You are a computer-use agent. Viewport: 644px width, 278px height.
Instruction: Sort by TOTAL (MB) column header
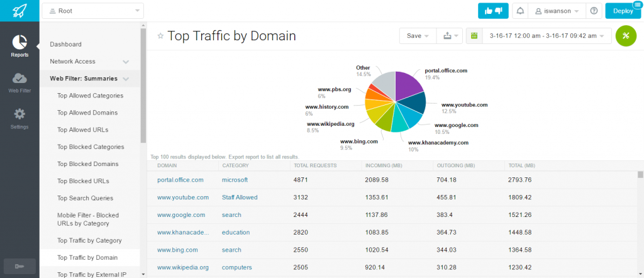tap(521, 166)
